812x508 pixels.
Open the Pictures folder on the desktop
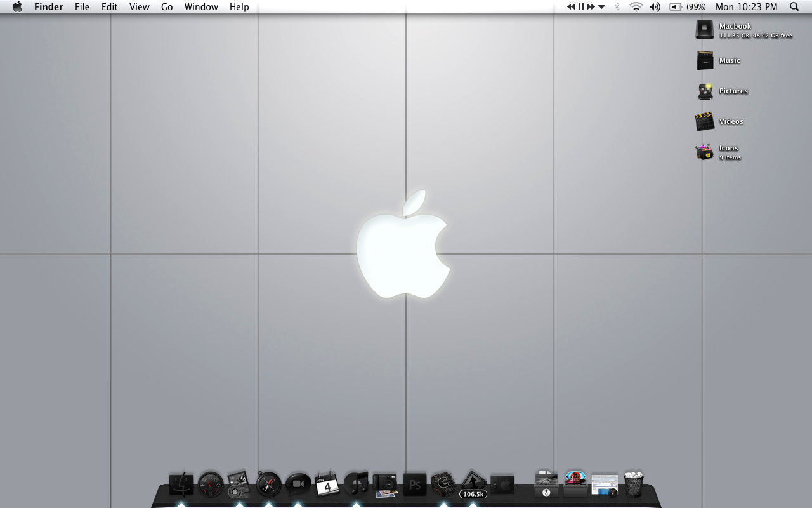click(x=704, y=91)
